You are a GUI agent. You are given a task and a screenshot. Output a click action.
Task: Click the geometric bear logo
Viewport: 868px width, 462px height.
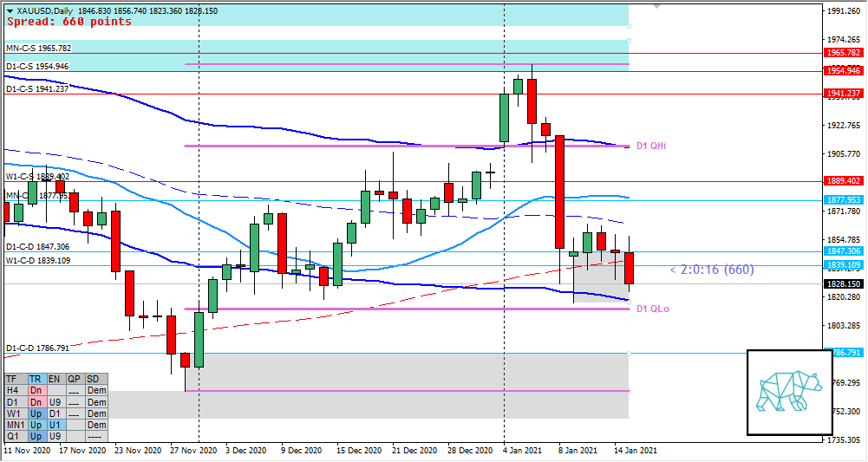pyautogui.click(x=789, y=392)
